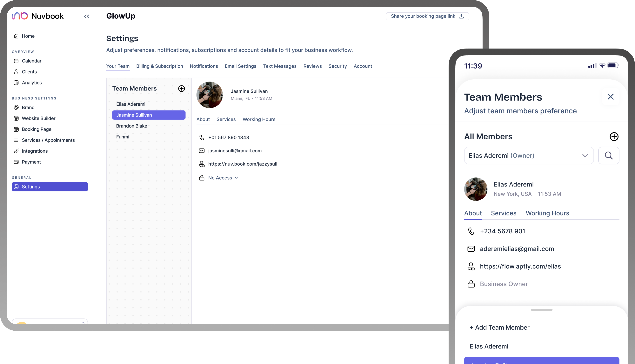Click Share your booking page link button
The height and width of the screenshot is (364, 635).
427,16
